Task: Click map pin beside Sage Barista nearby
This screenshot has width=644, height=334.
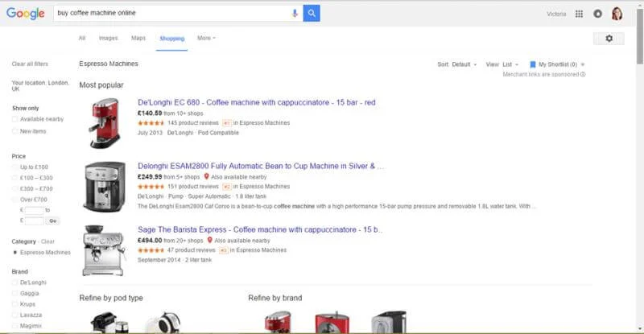Action: tap(210, 240)
